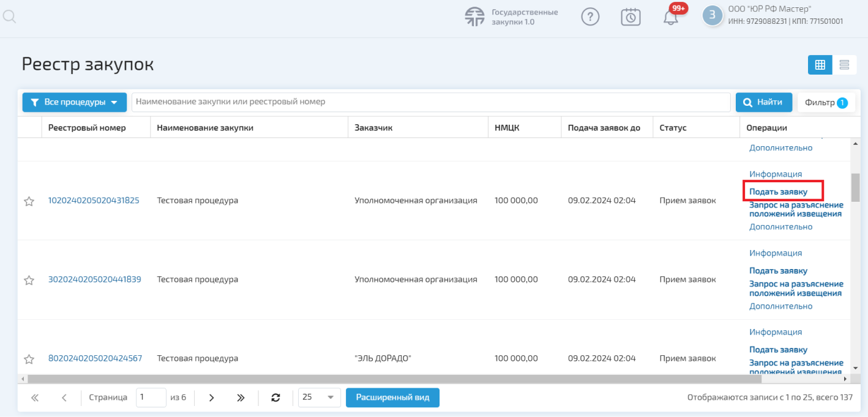The width and height of the screenshot is (868, 417).
Task: Star the procurement 1020240205020431825
Action: pyautogui.click(x=29, y=201)
